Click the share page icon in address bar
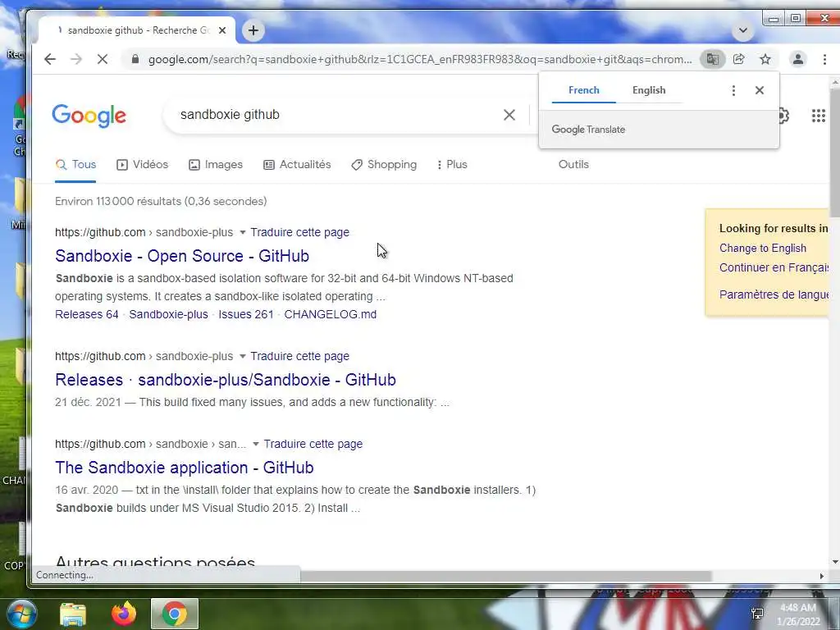 [739, 59]
